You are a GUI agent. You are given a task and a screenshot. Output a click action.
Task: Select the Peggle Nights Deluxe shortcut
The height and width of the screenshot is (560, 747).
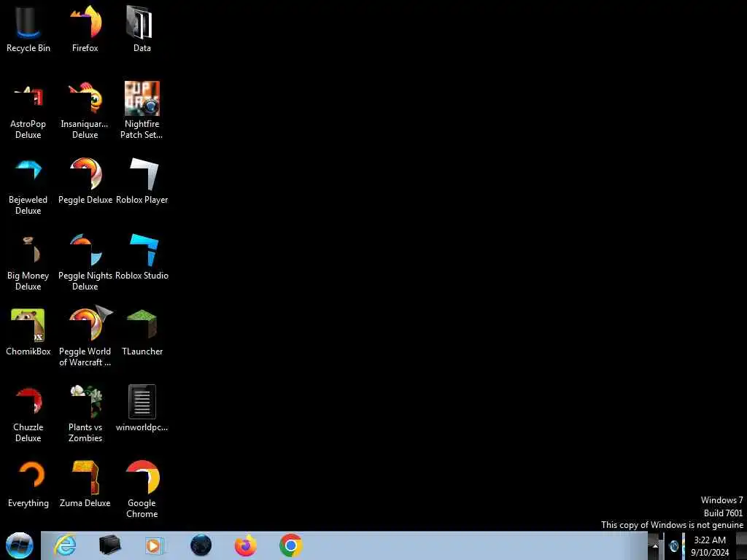point(85,262)
